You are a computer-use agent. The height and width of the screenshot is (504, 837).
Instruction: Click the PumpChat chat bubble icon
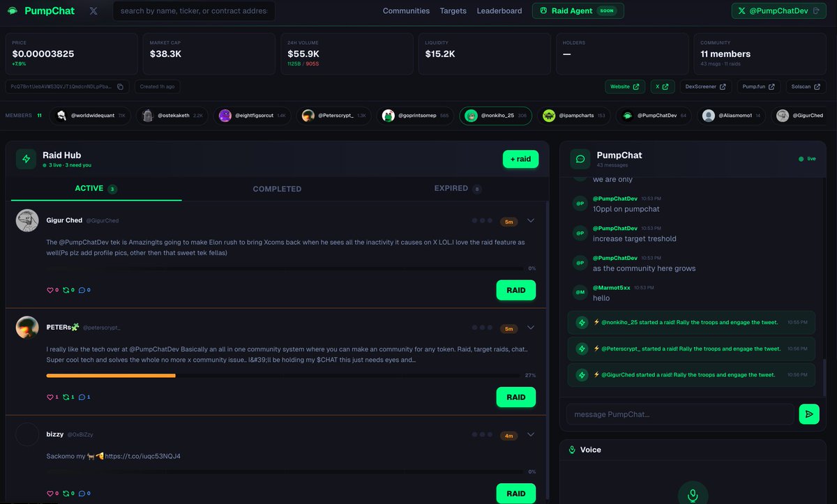[580, 159]
